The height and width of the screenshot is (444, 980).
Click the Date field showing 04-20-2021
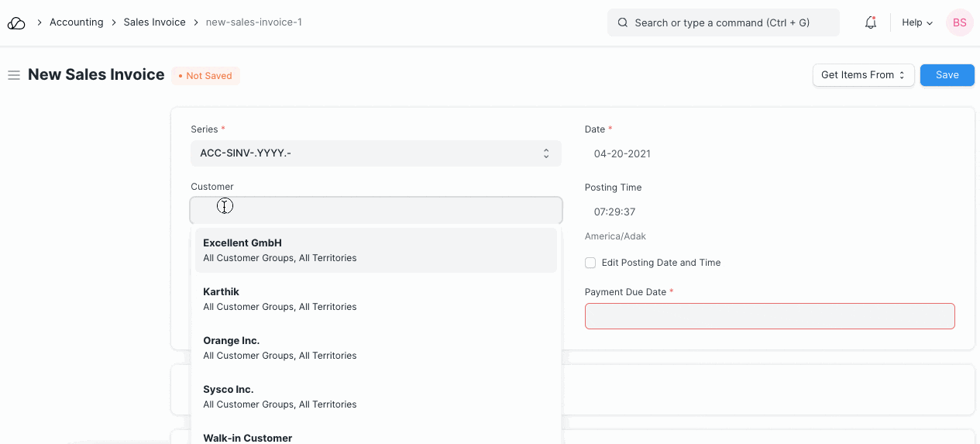click(769, 153)
